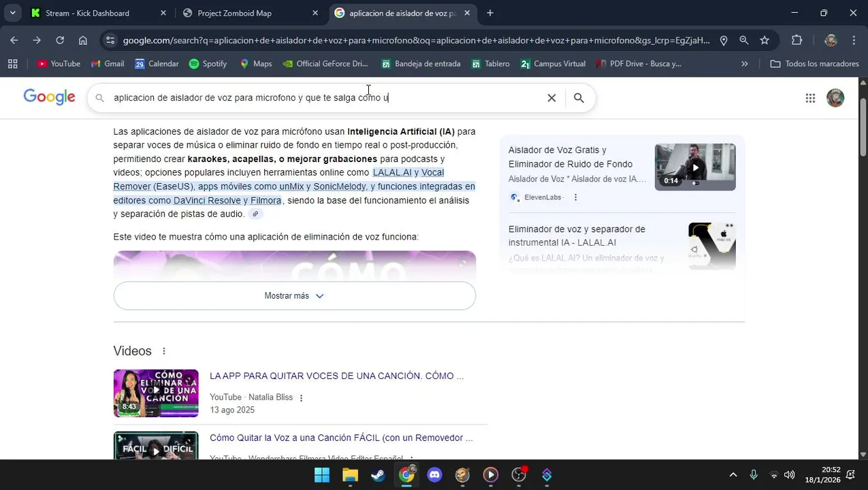This screenshot has height=490, width=868.
Task: Open options for Natalia Bliss video
Action: click(x=302, y=397)
